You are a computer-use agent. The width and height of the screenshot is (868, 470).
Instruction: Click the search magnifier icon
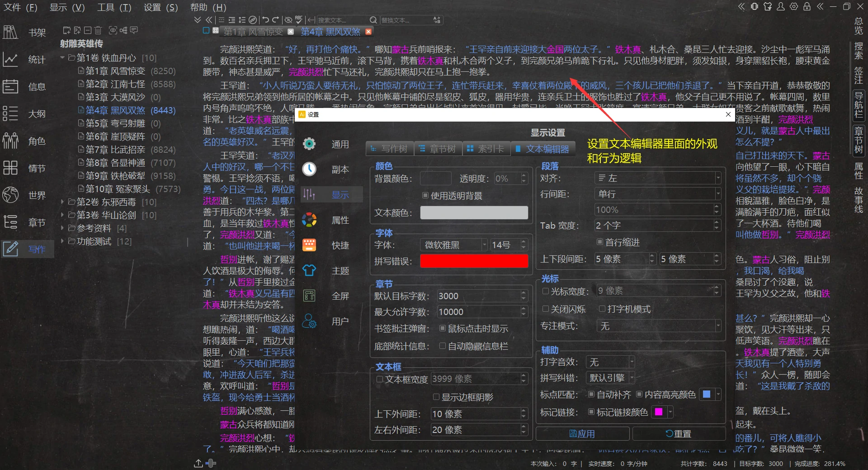point(373,20)
